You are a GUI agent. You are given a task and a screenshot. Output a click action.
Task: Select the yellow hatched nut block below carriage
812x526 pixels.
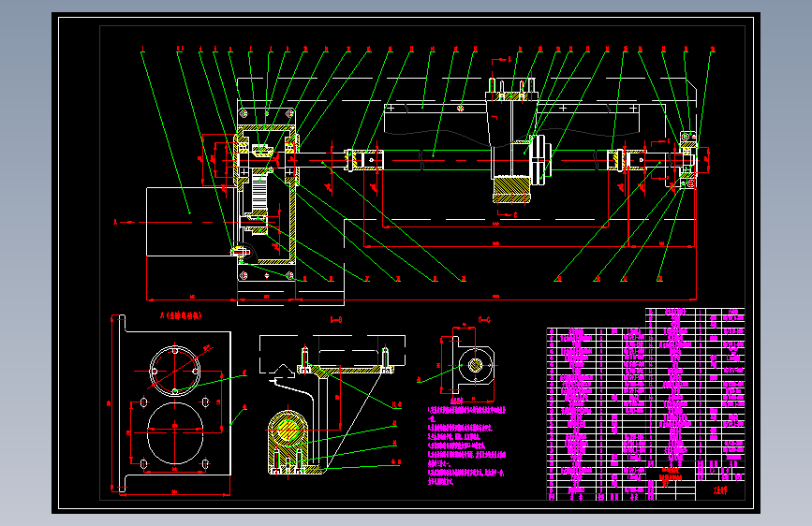[x=511, y=189]
